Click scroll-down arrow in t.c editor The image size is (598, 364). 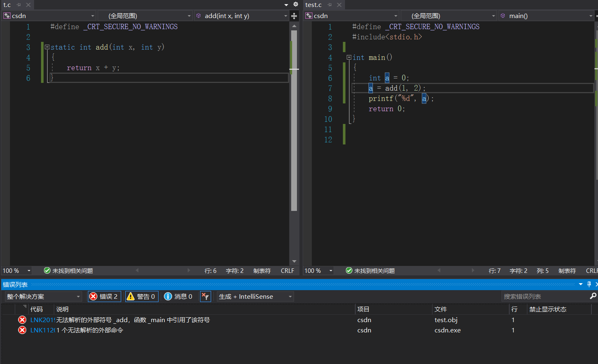tap(294, 261)
